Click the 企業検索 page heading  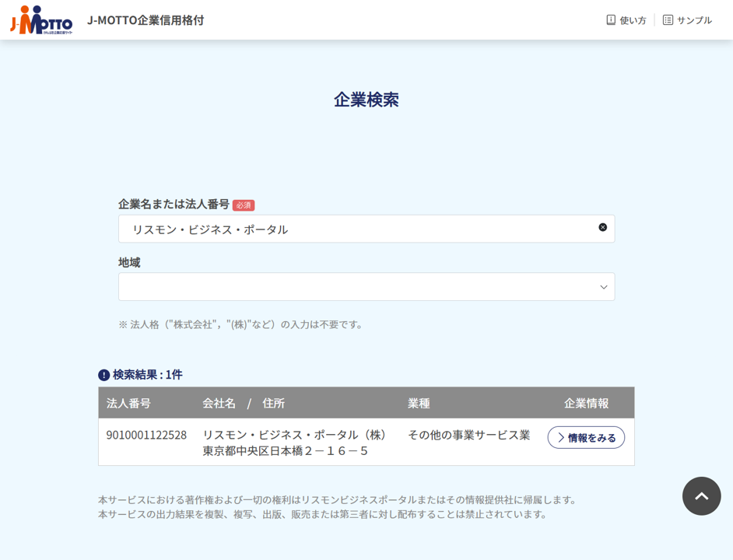(366, 100)
